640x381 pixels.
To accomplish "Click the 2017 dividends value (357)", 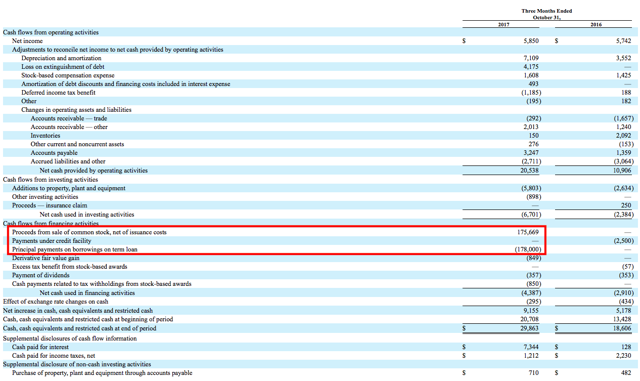I will tap(534, 276).
